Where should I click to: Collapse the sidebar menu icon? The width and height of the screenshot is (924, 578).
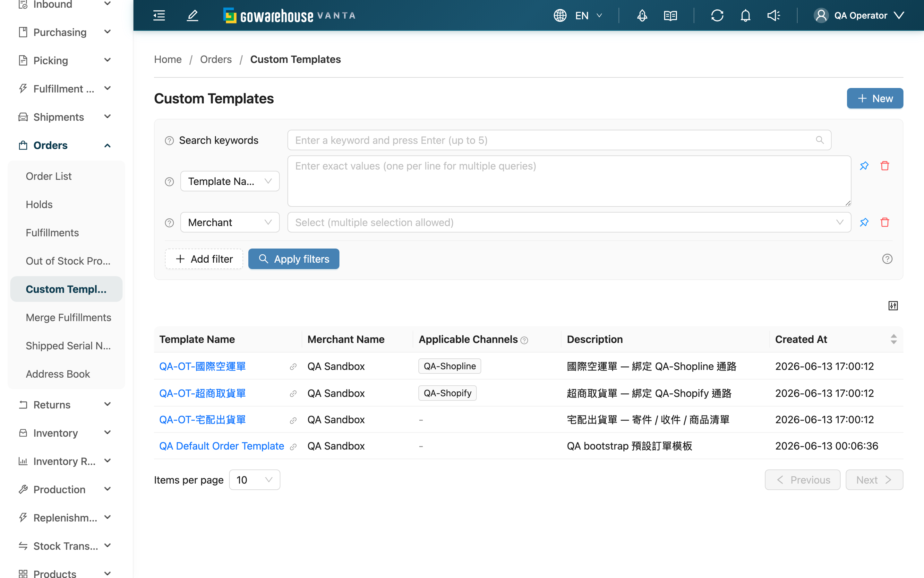(x=159, y=15)
